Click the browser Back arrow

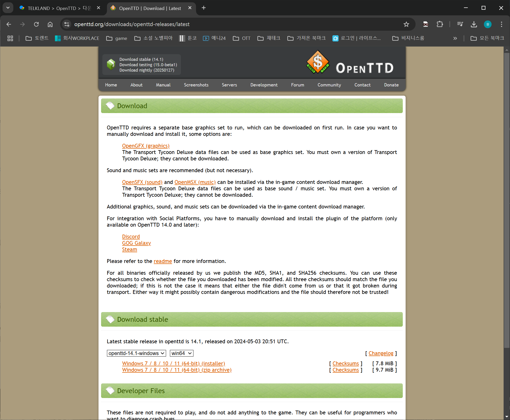pos(9,24)
